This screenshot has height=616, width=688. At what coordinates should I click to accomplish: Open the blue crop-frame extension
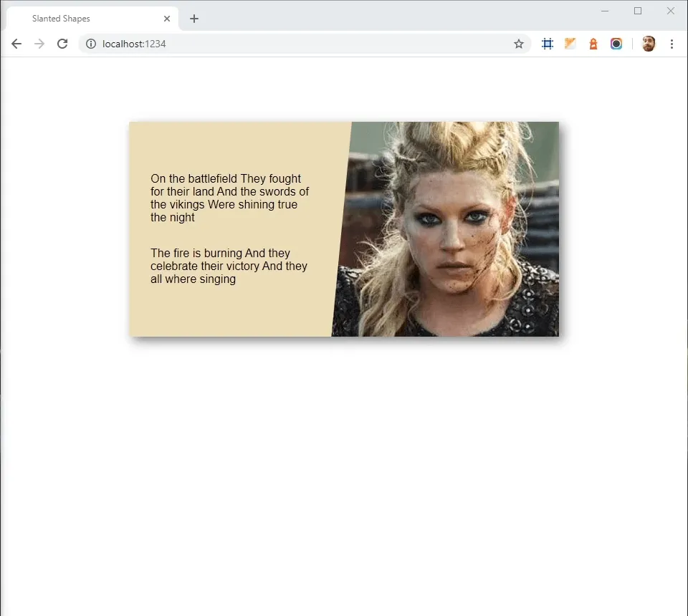click(x=548, y=44)
